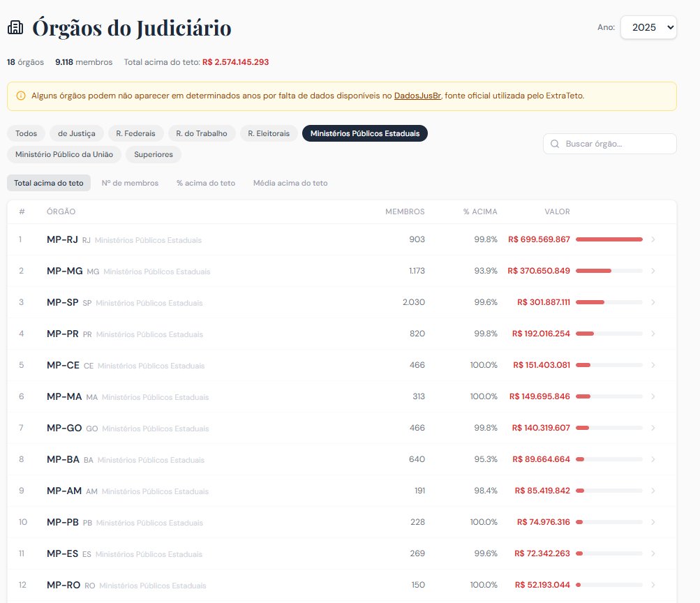Expand the MP-CE row chevron
Viewport: 700px width, 603px height.
coord(653,365)
